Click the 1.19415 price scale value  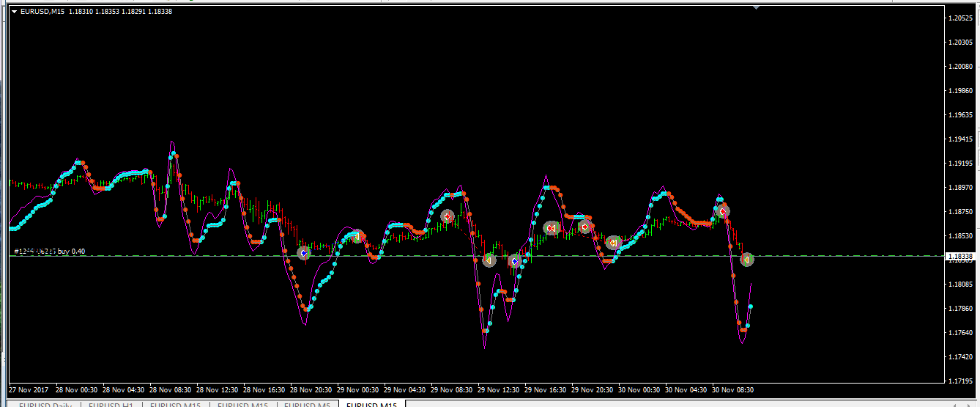pos(960,139)
